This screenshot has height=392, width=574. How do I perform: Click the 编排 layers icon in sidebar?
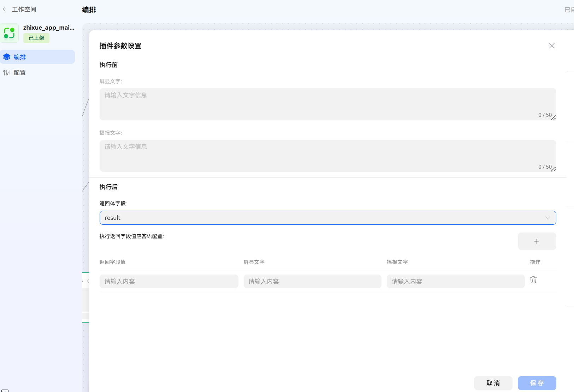[7, 57]
